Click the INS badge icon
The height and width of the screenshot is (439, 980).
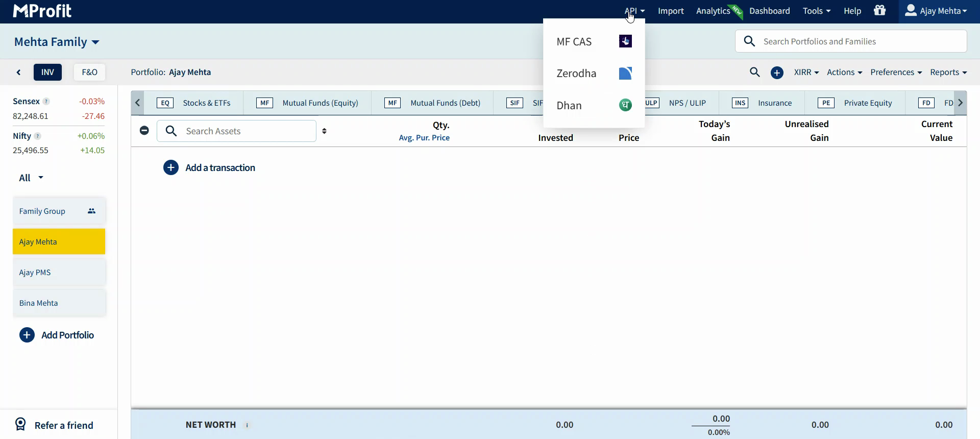coord(740,103)
